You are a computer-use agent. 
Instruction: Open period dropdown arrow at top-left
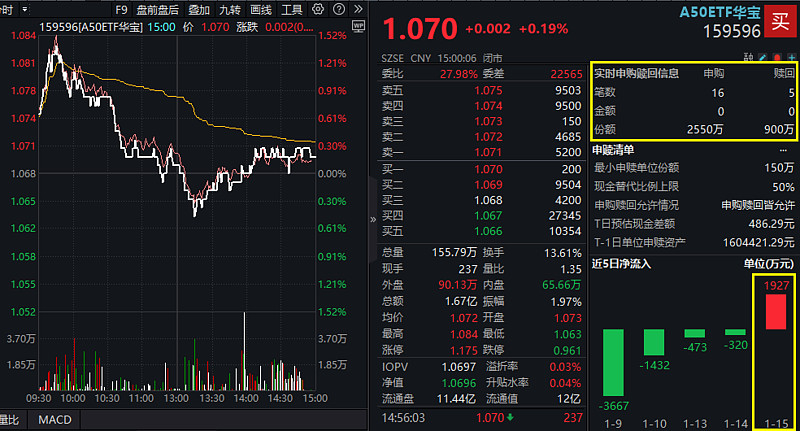(24, 9)
